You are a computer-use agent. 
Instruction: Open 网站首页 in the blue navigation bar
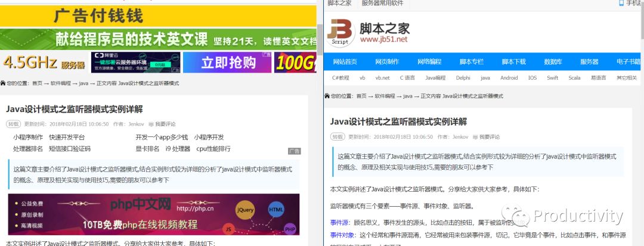pyautogui.click(x=345, y=62)
